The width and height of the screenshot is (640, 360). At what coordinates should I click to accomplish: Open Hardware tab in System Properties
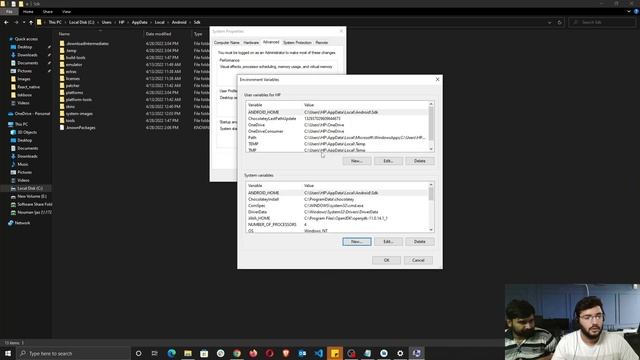[x=251, y=42]
